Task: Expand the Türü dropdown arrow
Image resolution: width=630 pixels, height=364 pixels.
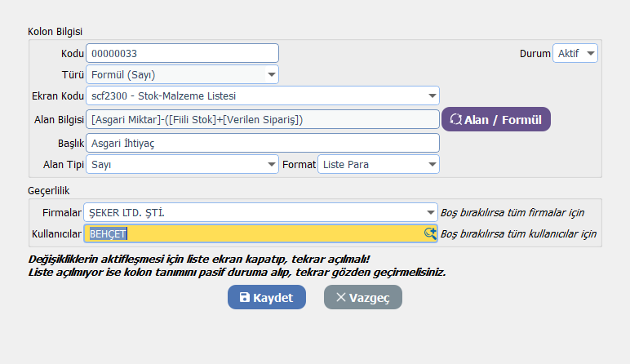Action: coord(271,75)
